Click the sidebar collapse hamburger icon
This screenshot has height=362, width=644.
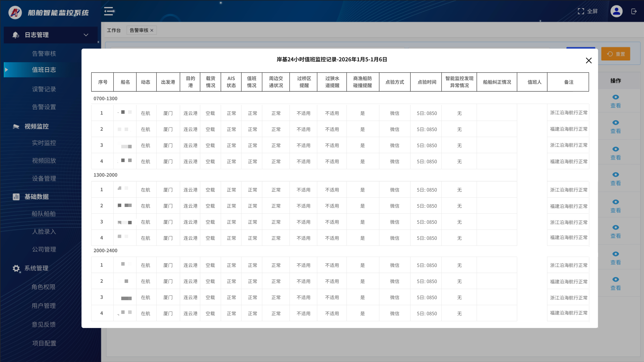coord(109,11)
